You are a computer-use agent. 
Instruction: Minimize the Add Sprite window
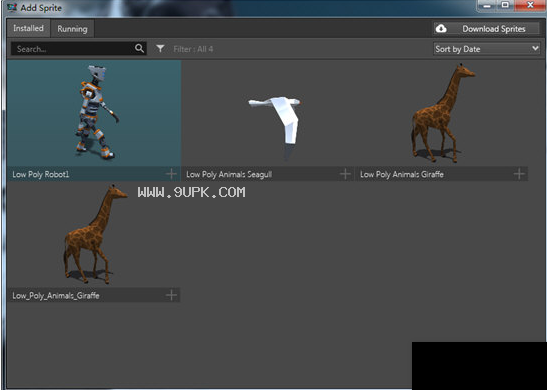tap(487, 6)
